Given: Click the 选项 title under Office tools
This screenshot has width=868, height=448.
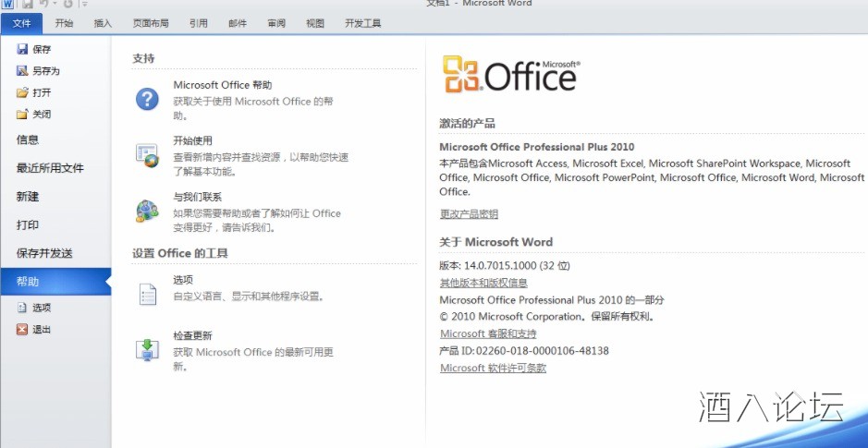Looking at the screenshot, I should point(183,281).
